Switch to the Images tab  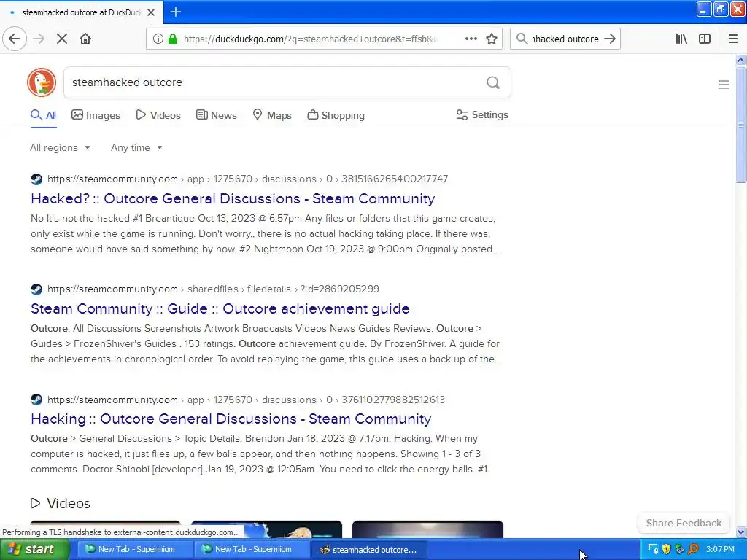tap(96, 115)
